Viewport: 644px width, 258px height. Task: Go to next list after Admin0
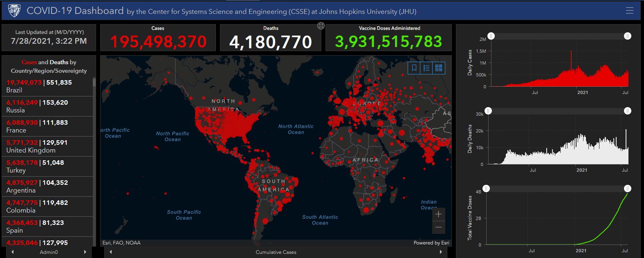tap(85, 252)
